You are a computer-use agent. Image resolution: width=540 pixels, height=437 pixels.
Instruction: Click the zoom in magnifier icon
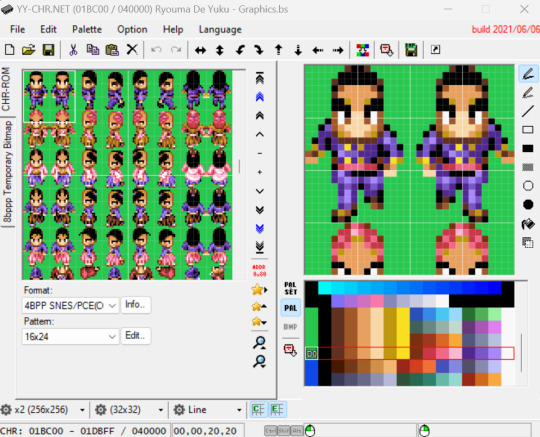pyautogui.click(x=259, y=343)
